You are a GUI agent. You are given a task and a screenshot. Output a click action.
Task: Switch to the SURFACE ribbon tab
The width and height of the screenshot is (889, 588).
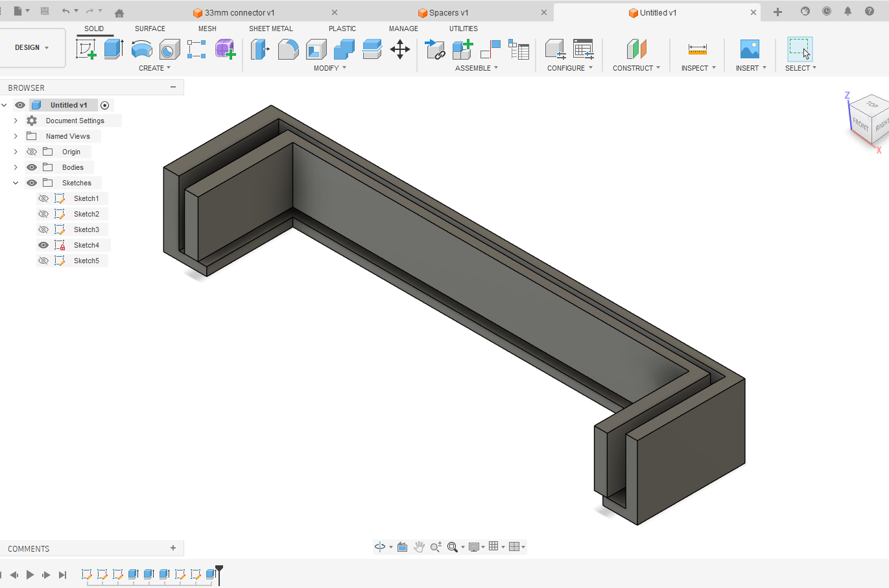point(150,29)
